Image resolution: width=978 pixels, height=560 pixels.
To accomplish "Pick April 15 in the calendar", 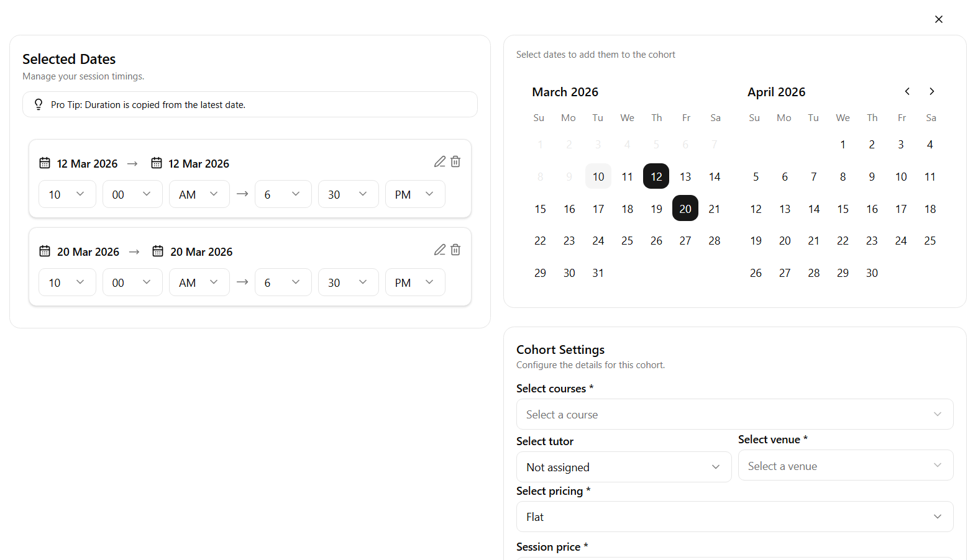I will point(843,209).
